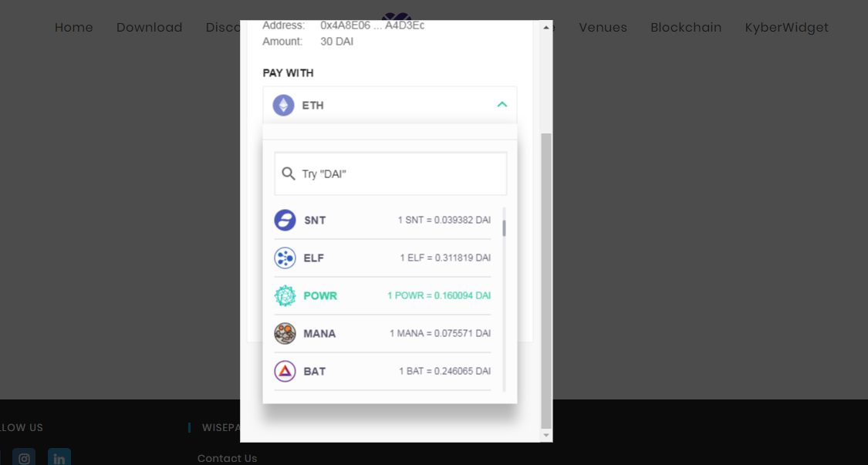Select Home in the navigation
The image size is (868, 465).
point(73,28)
